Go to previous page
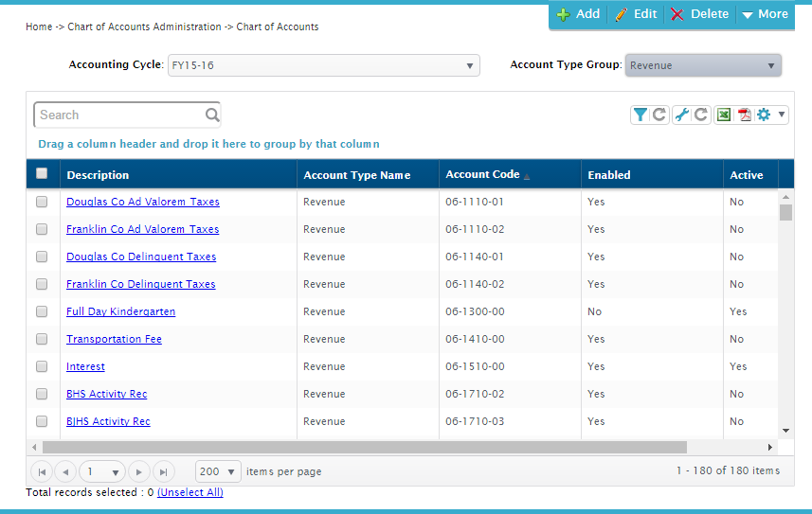812x514 pixels. pyautogui.click(x=65, y=471)
